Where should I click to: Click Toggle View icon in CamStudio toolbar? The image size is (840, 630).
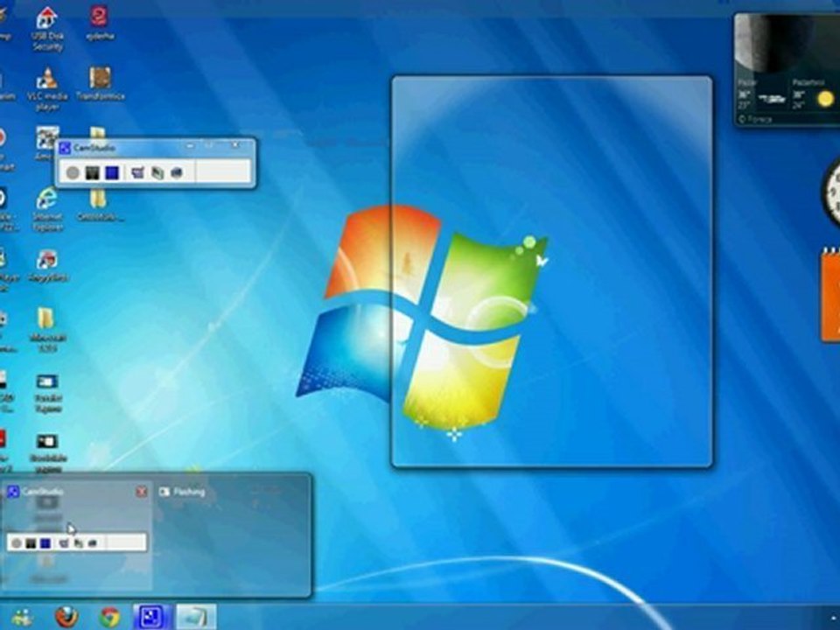(138, 172)
